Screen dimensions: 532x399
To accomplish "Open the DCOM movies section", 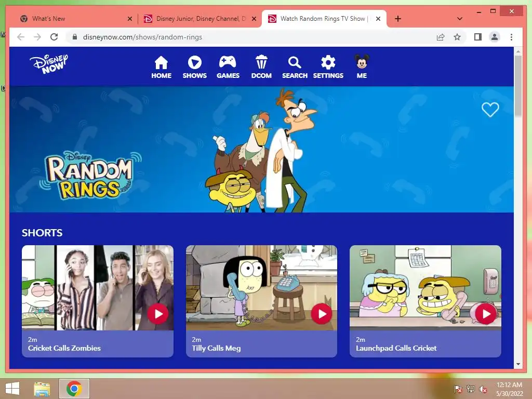I will point(261,67).
